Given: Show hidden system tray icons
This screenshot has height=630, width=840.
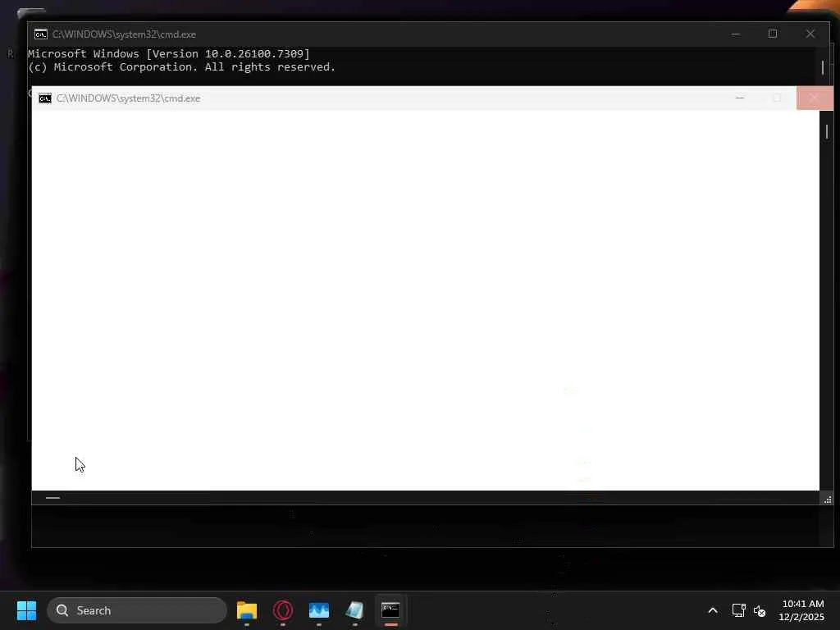Looking at the screenshot, I should pyautogui.click(x=713, y=610).
